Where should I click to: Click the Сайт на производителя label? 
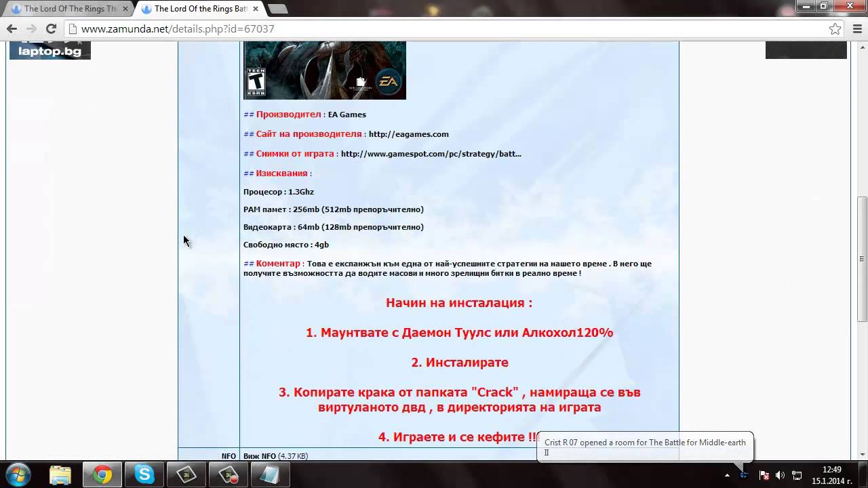[x=309, y=134]
